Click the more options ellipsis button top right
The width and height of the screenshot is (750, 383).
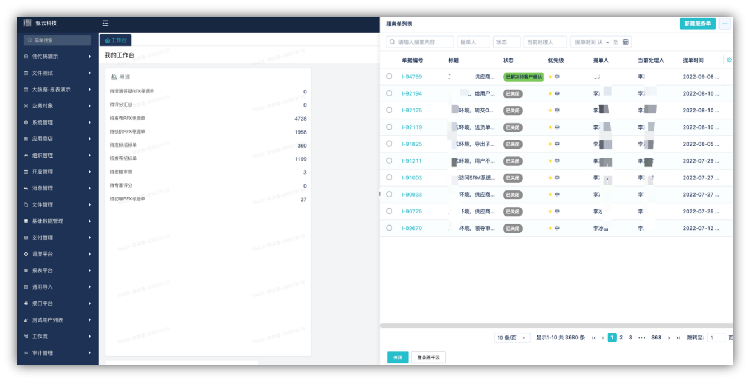click(x=725, y=23)
